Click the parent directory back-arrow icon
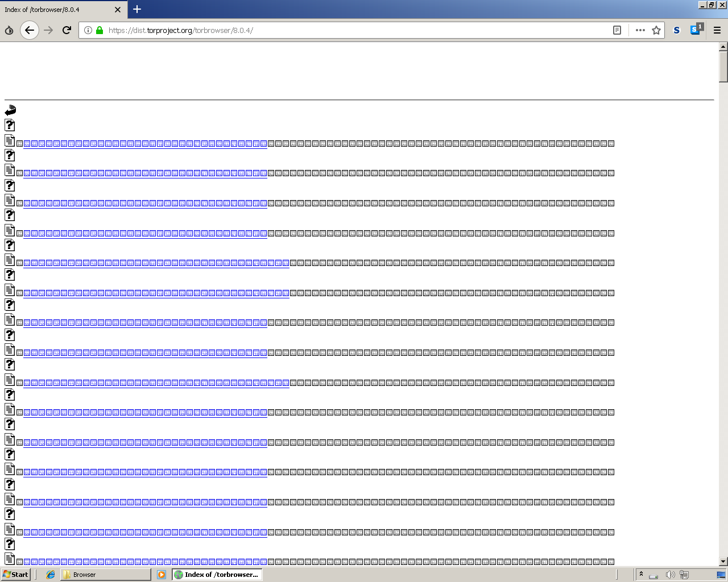This screenshot has width=728, height=582. 10,110
